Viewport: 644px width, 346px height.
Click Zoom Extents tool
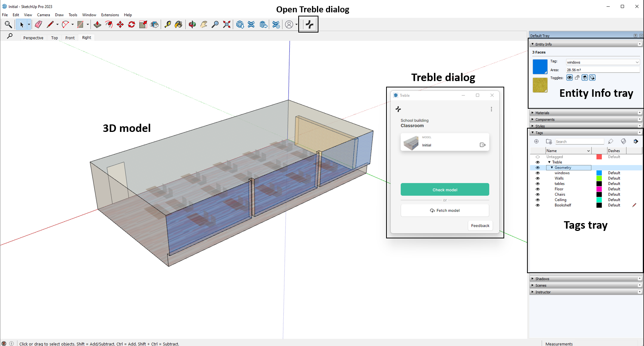click(227, 25)
